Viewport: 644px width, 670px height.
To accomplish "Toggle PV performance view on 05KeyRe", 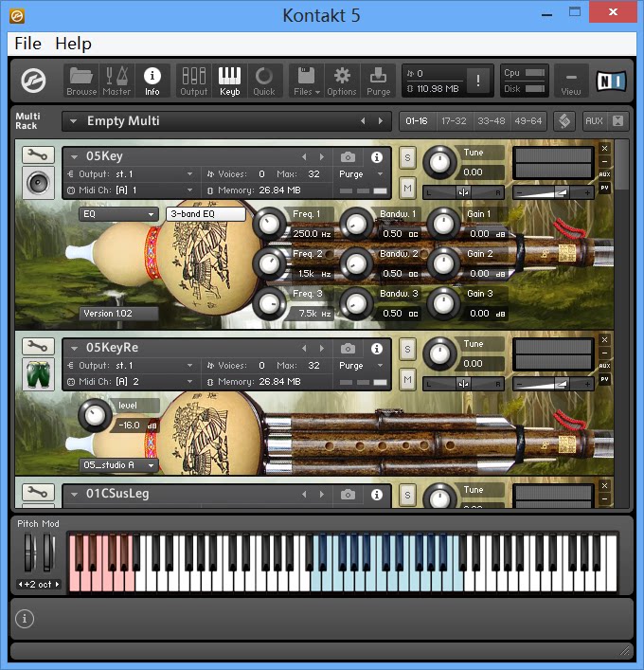I will coord(605,379).
